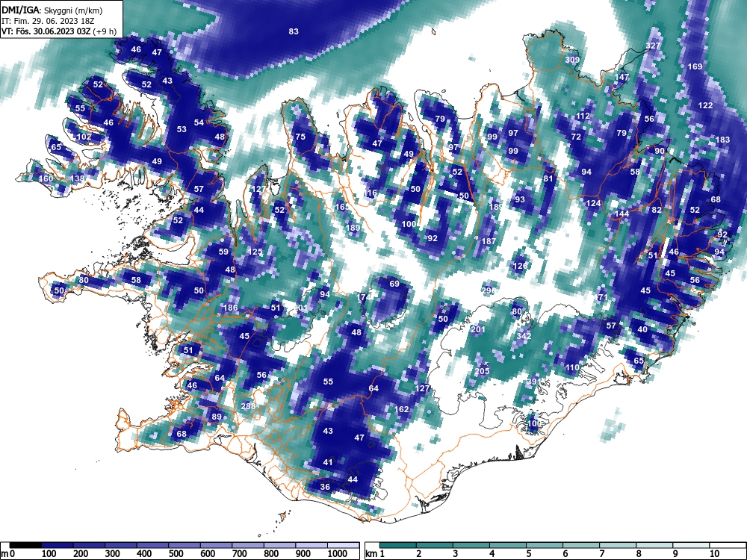This screenshot has width=747, height=560.
Task: Click the visibility value '296' on the map
Action: [489, 290]
